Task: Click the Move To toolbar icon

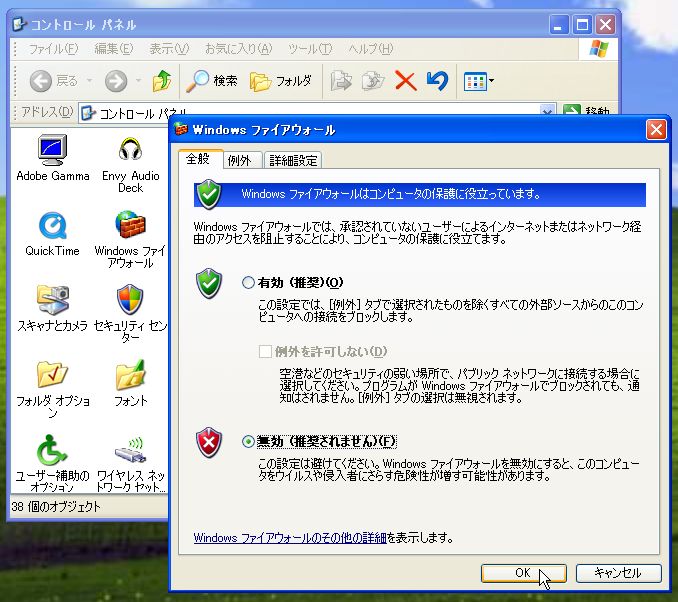Action: 342,81
